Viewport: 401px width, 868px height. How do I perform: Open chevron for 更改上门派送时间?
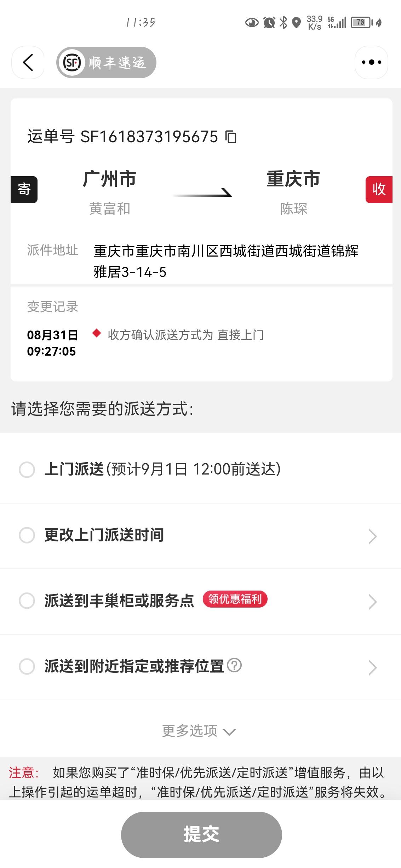(x=372, y=536)
